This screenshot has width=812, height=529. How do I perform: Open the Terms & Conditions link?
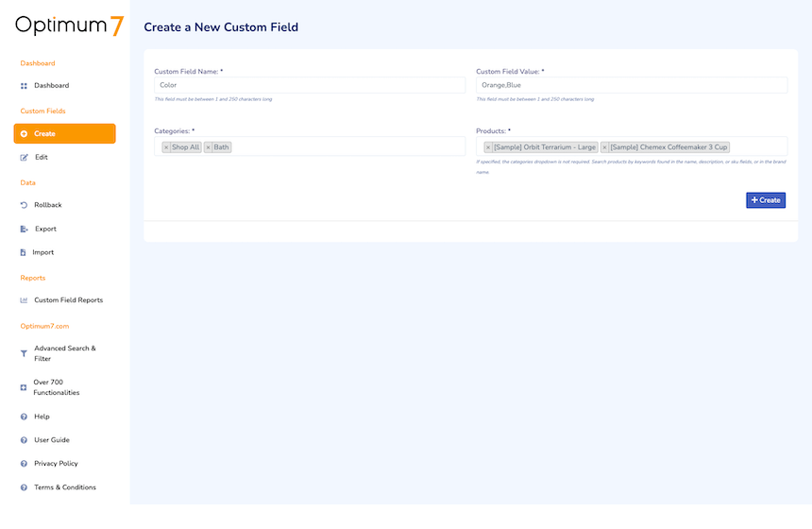click(x=65, y=488)
